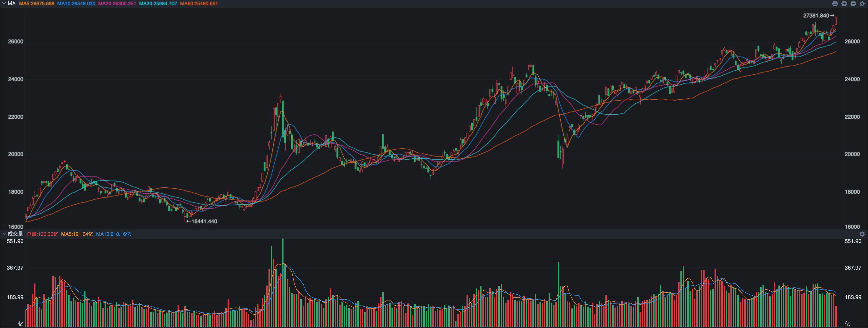
Task: Click the 成交量 indicator name label
Action: [x=15, y=234]
